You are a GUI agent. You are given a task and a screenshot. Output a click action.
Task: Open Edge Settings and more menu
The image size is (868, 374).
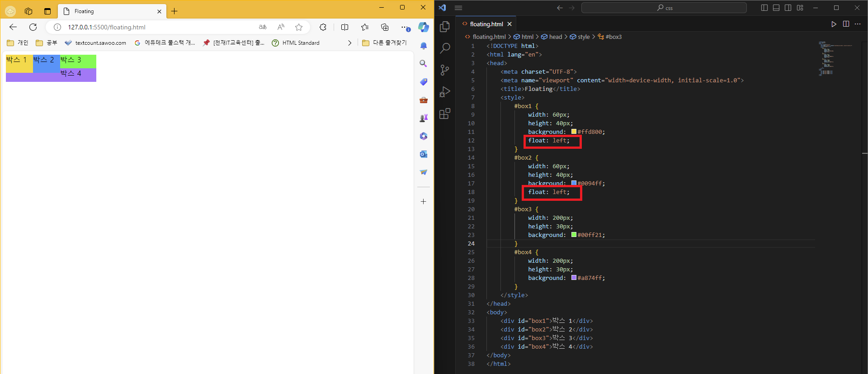pos(405,27)
